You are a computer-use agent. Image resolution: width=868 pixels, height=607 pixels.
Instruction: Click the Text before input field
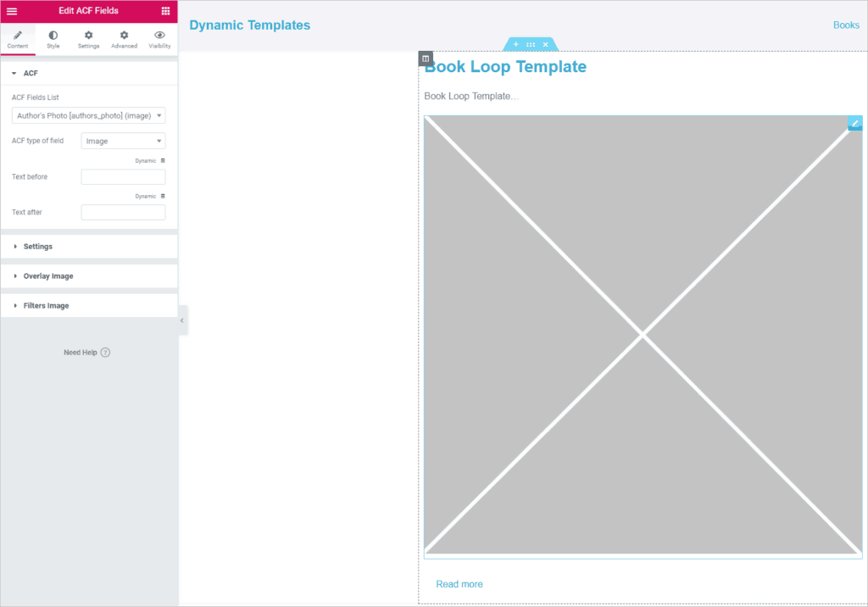coord(123,177)
